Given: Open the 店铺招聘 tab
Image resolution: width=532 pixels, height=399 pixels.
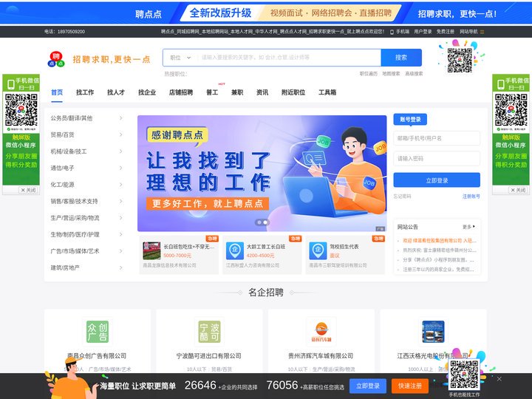Looking at the screenshot, I should coord(181,92).
